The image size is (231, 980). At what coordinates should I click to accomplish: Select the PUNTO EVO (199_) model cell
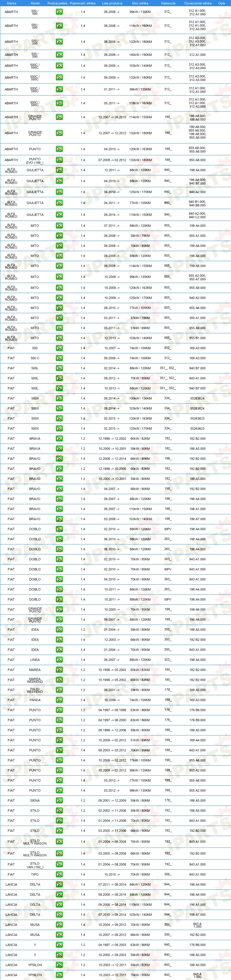click(35, 161)
